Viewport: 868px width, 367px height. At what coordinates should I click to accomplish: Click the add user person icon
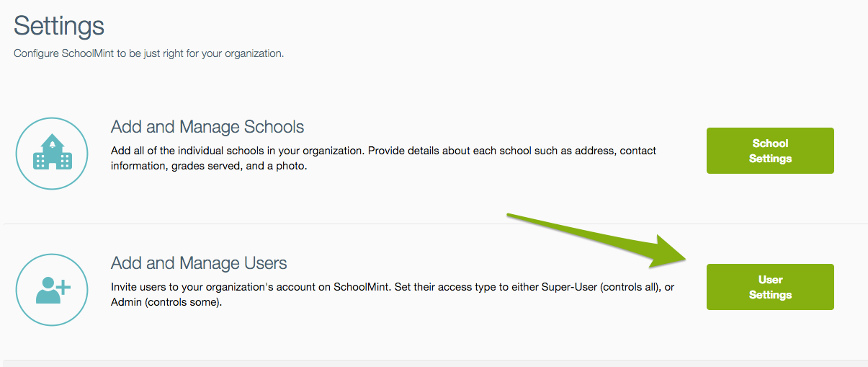pyautogui.click(x=52, y=289)
